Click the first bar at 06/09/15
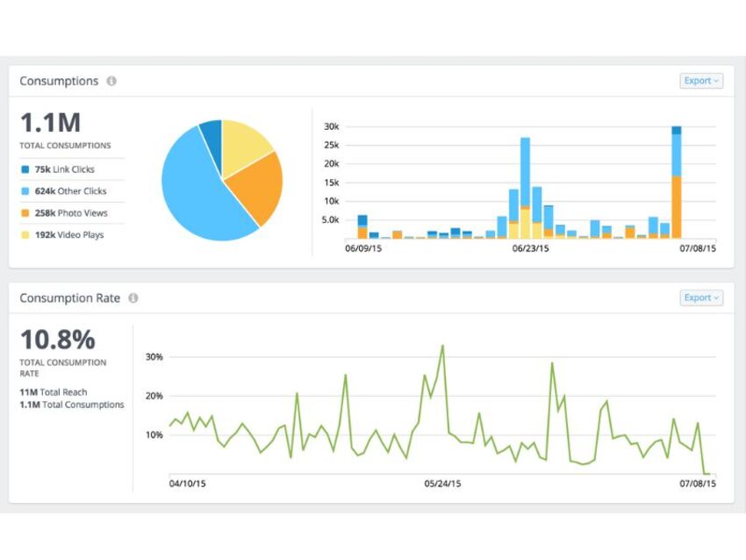746x560 pixels. [362, 227]
